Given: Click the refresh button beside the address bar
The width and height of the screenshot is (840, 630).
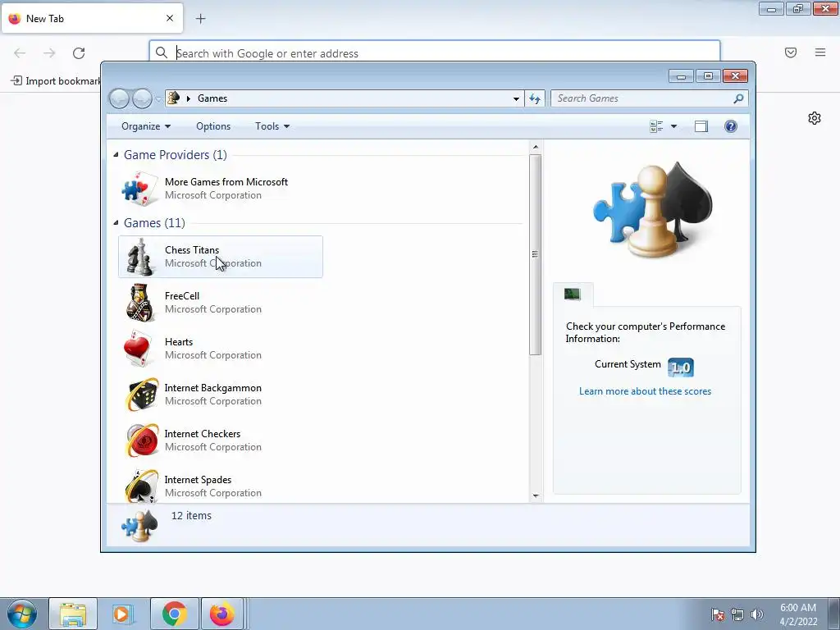Looking at the screenshot, I should click(535, 98).
